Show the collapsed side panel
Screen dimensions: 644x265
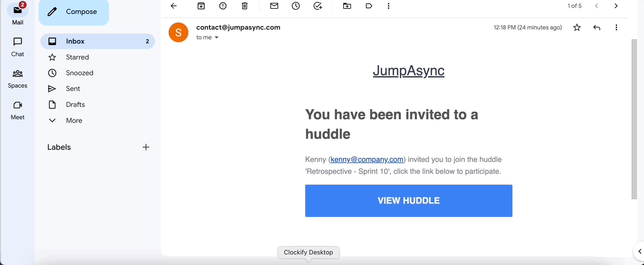[640, 252]
